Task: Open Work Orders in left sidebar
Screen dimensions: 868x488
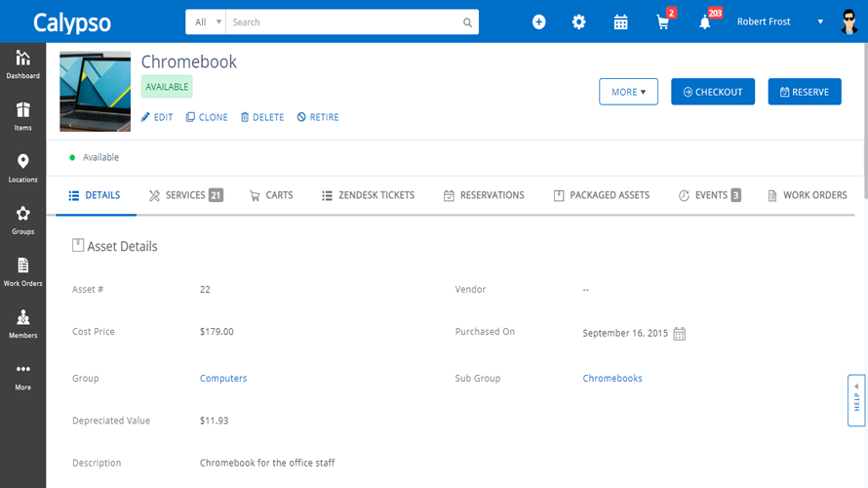Action: [x=23, y=271]
